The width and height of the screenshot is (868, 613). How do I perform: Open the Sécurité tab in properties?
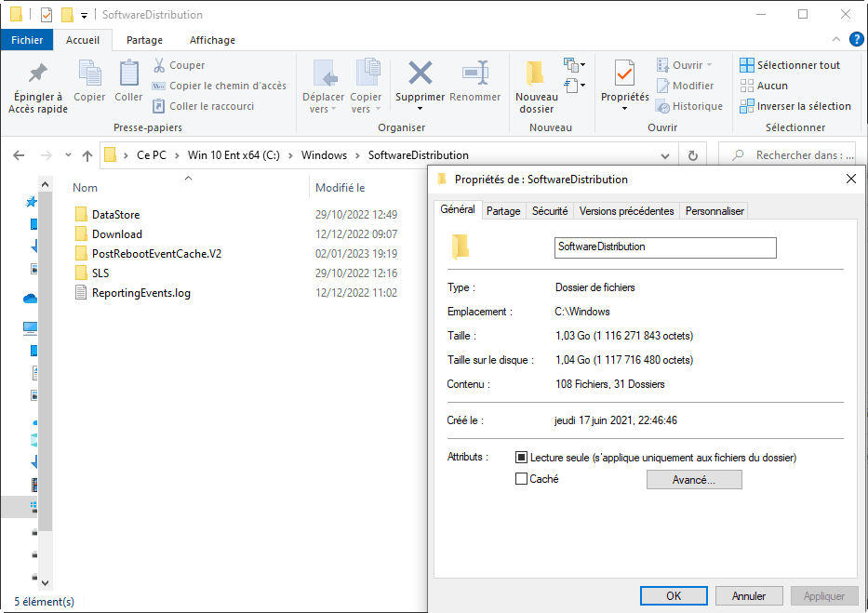click(550, 211)
